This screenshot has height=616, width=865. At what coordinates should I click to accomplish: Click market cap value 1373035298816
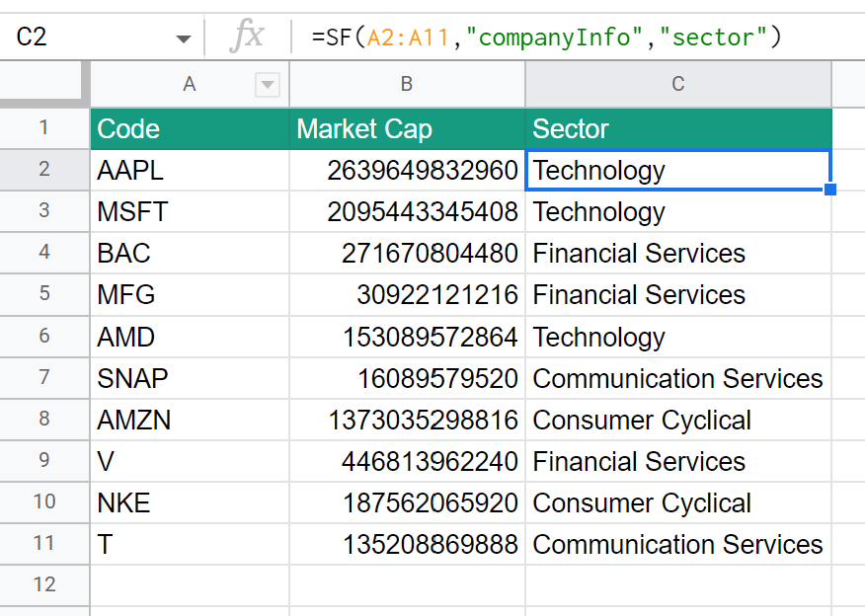(x=407, y=420)
